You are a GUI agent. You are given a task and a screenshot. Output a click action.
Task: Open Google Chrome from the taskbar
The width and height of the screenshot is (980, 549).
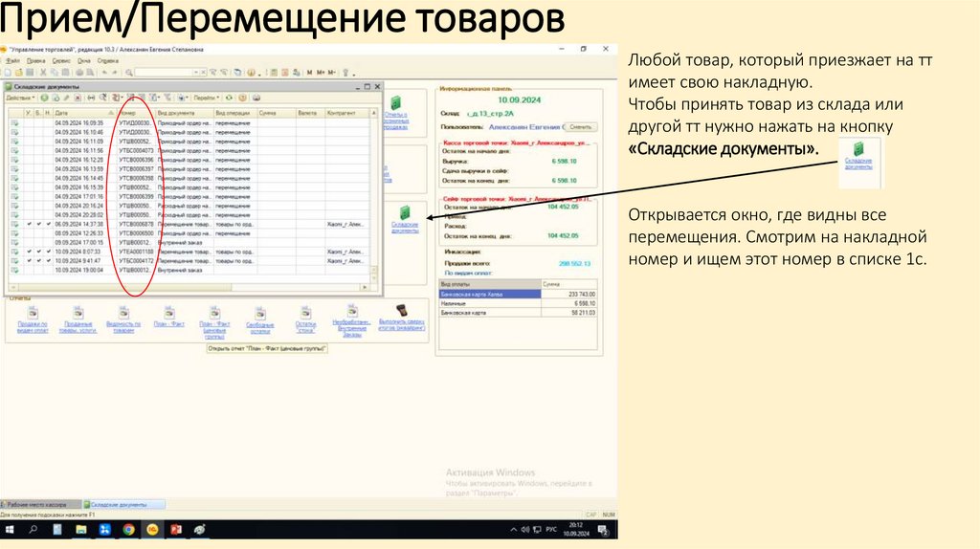click(x=129, y=530)
